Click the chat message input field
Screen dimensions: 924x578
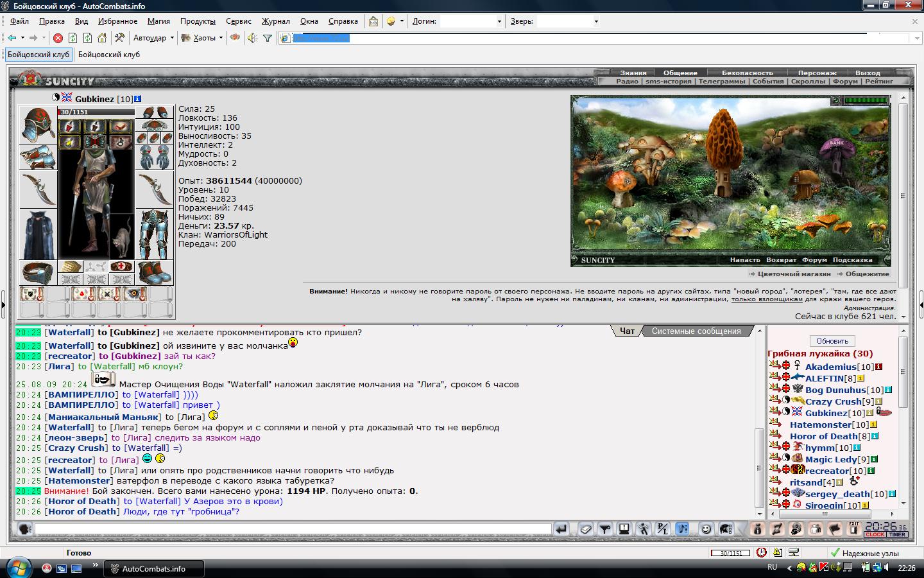pyautogui.click(x=293, y=529)
